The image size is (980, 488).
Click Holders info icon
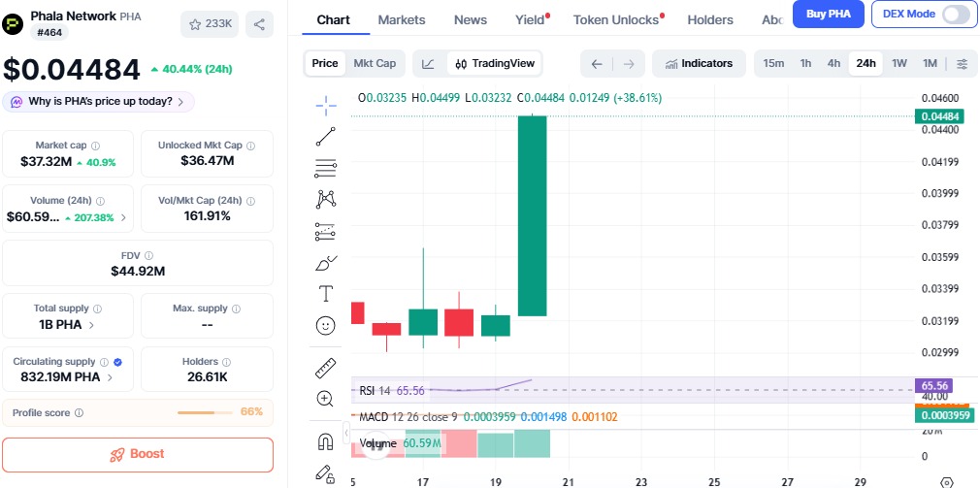226,362
